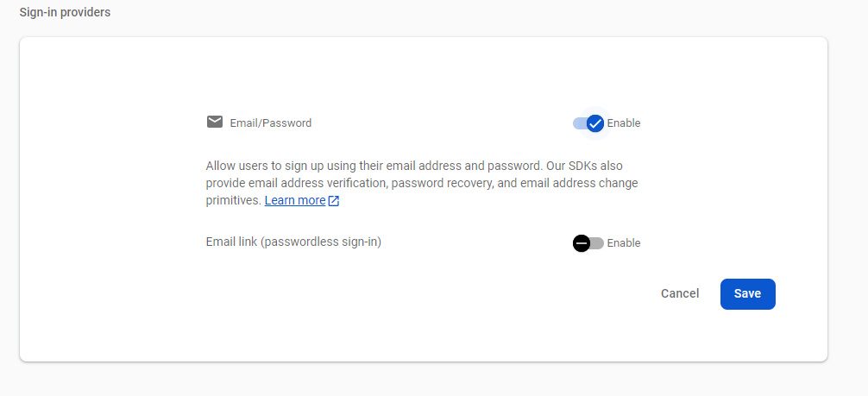Click the word primitives before Learn more
Screen dimensions: 868x396
(233, 200)
